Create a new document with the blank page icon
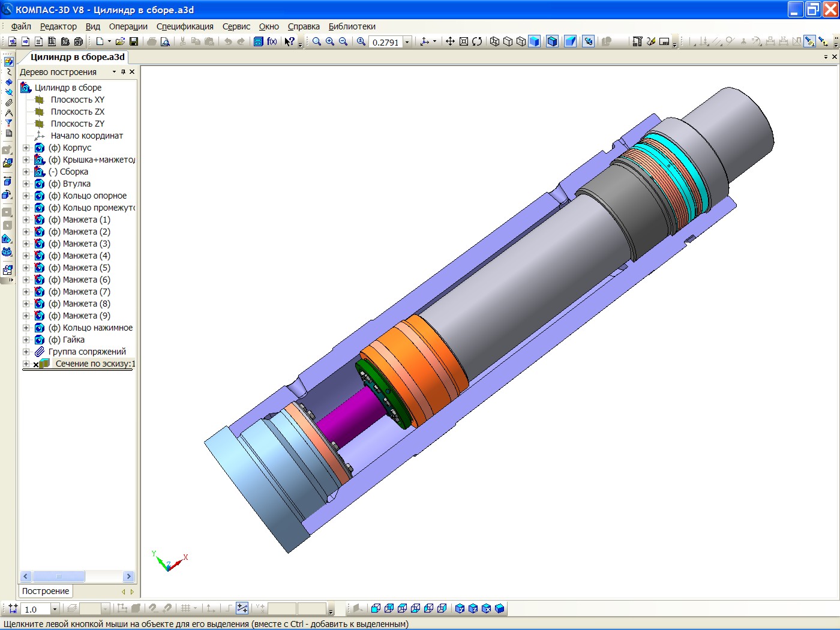 pyautogui.click(x=100, y=41)
